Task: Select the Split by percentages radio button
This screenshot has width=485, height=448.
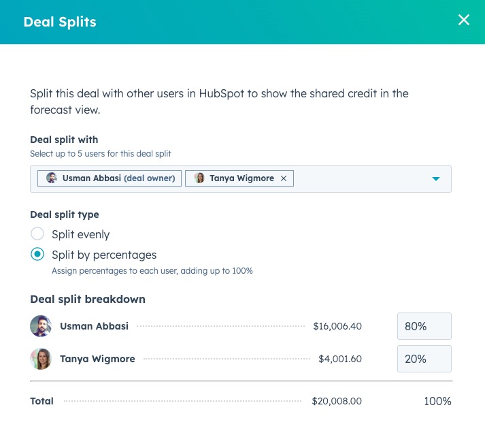Action: coord(37,255)
